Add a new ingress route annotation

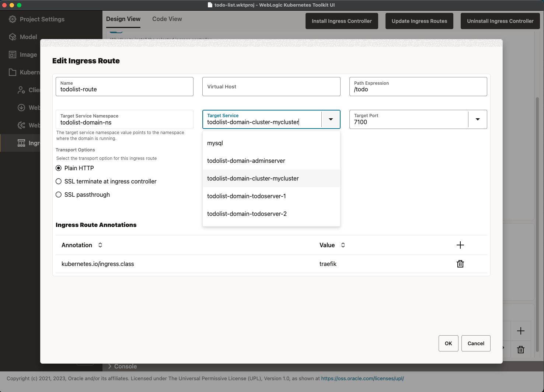click(x=460, y=245)
